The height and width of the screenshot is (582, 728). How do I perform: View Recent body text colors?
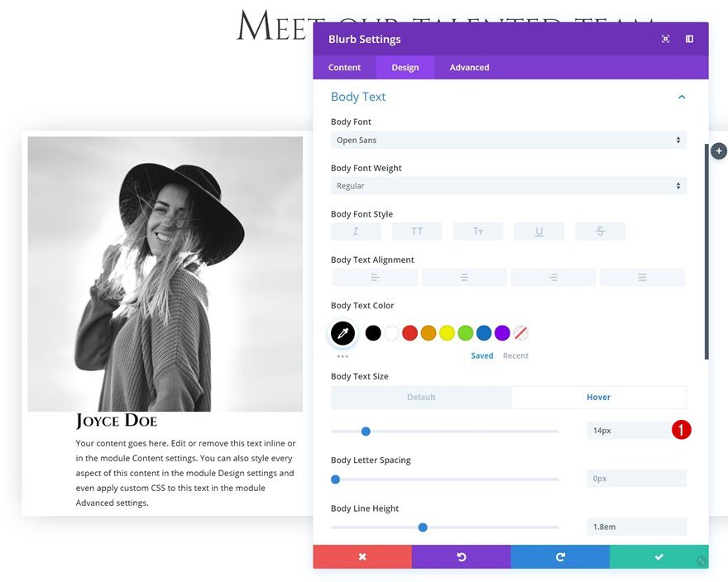pyautogui.click(x=515, y=355)
